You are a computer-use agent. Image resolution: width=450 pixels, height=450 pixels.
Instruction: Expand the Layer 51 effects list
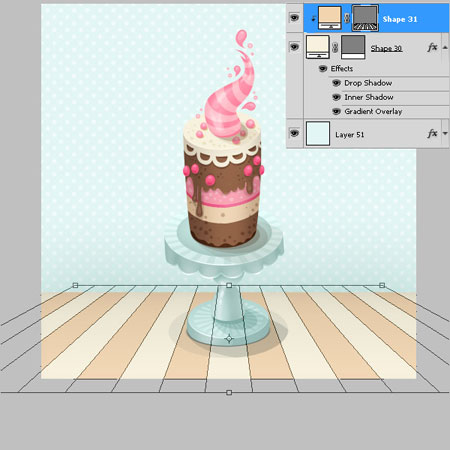445,134
